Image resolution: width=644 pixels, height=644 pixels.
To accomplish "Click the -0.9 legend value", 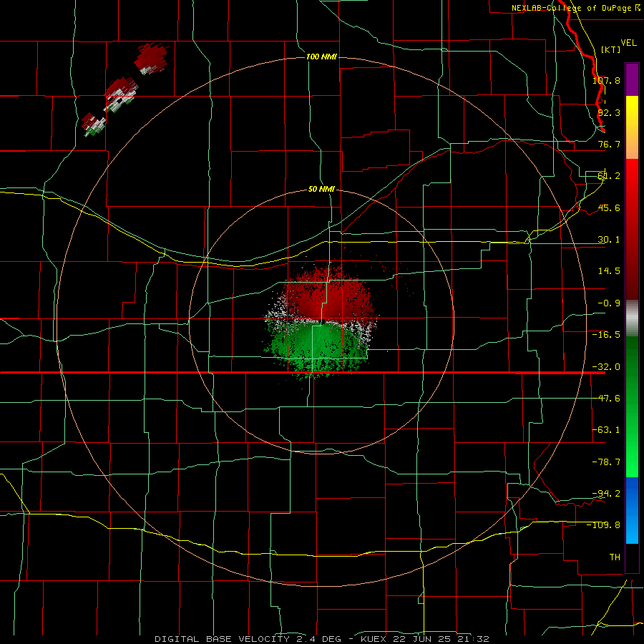I will [609, 303].
